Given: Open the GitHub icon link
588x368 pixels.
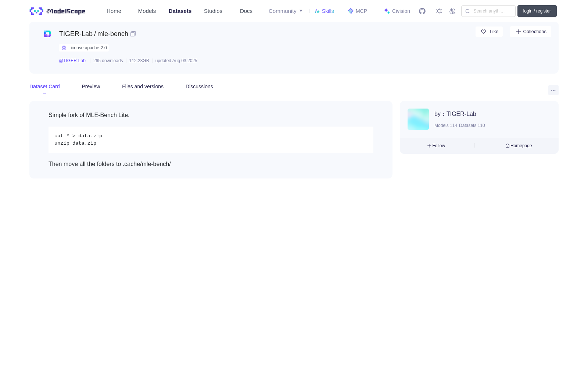Looking at the screenshot, I should pos(422,11).
